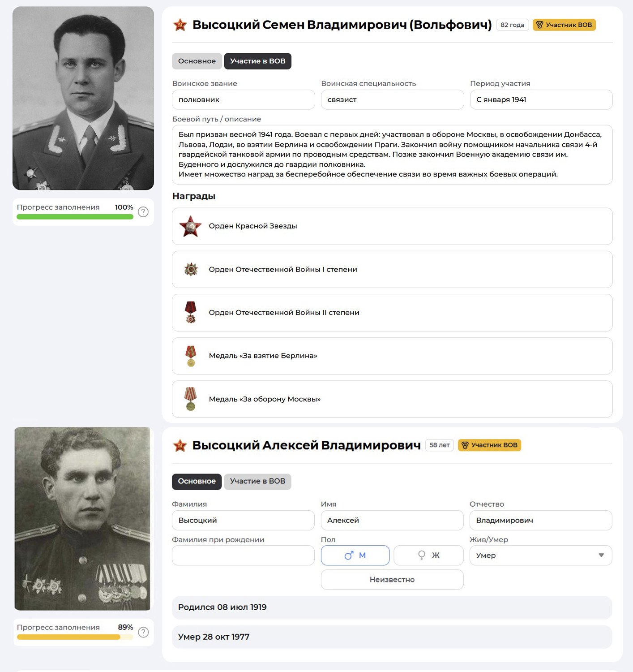Image resolution: width=633 pixels, height=672 pixels.
Task: Select female gender option Ж
Action: tap(428, 556)
